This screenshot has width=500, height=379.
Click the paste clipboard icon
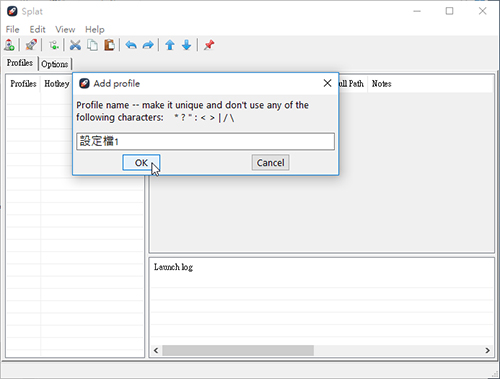click(x=109, y=45)
